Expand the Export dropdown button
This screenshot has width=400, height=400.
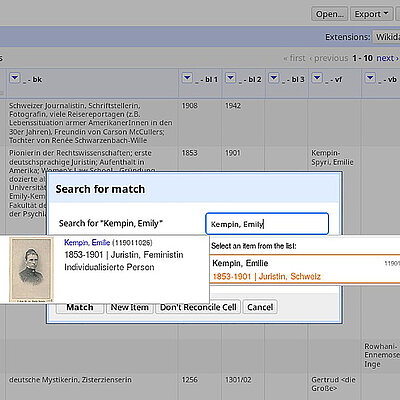coord(371,14)
